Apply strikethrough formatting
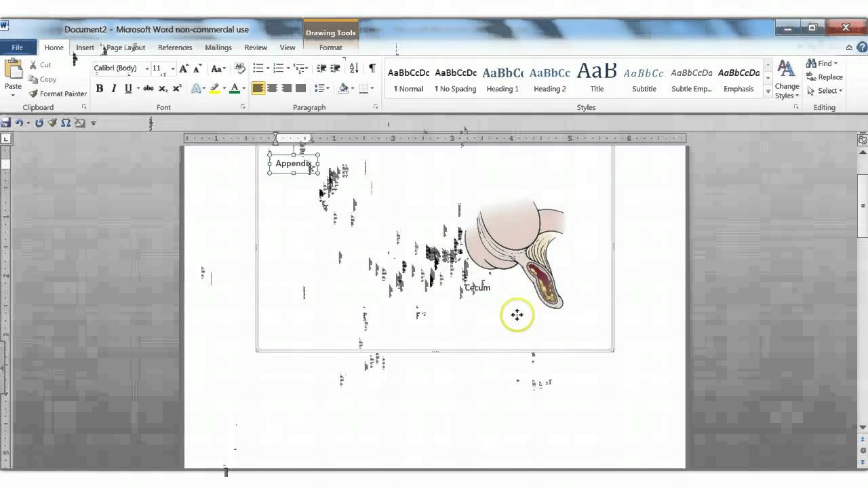The height and width of the screenshot is (488, 868). click(x=149, y=88)
